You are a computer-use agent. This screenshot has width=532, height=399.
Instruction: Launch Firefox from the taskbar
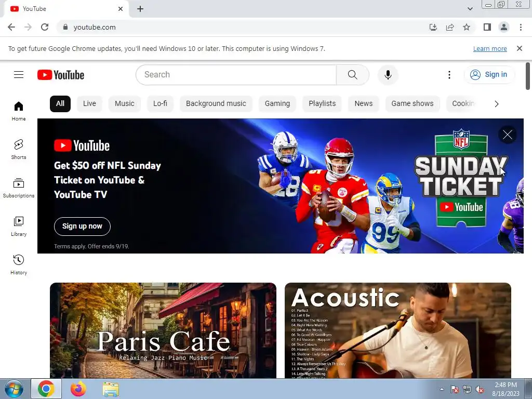(78, 389)
